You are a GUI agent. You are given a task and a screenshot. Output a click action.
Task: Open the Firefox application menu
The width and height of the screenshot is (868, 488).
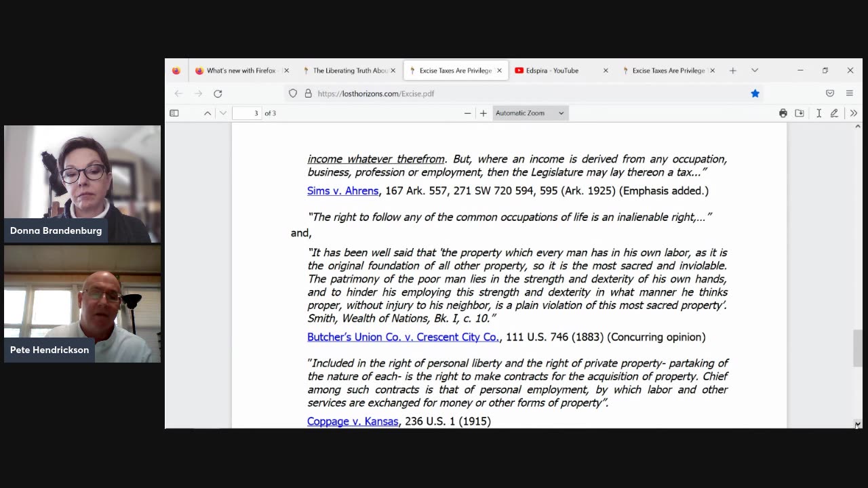[x=850, y=94]
